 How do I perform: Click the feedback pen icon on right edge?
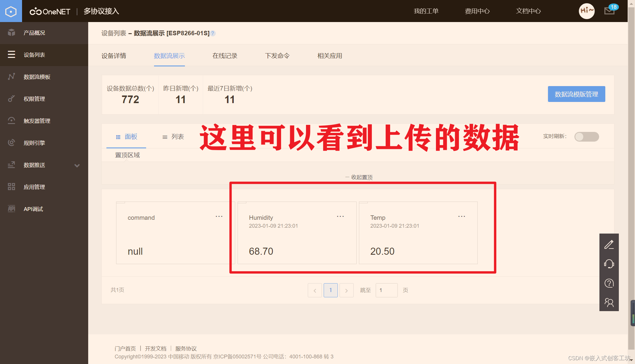[x=609, y=244]
